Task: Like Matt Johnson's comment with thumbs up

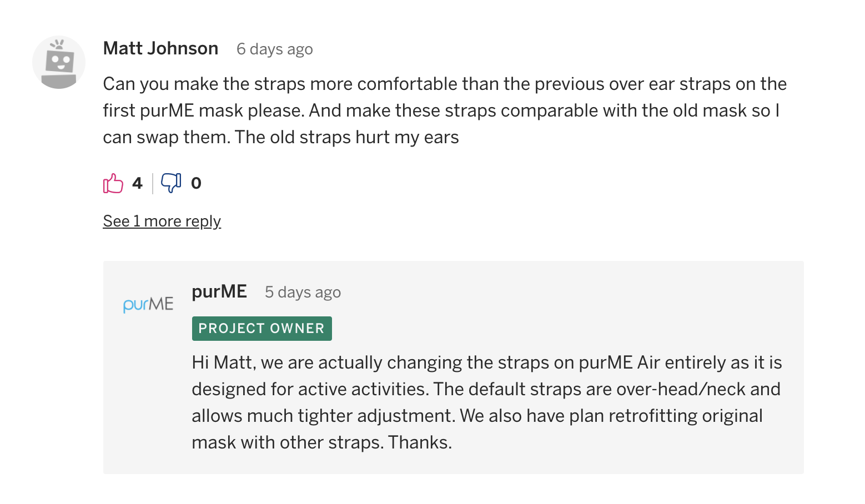Action: point(113,183)
